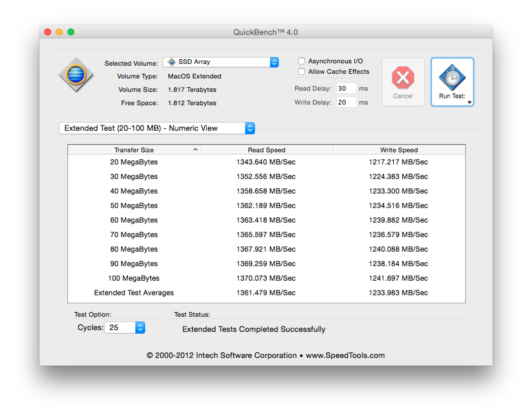Viewport: 532px width, 419px height.
Task: Click the Extended Tests Completed Successfully status
Action: pos(254,329)
